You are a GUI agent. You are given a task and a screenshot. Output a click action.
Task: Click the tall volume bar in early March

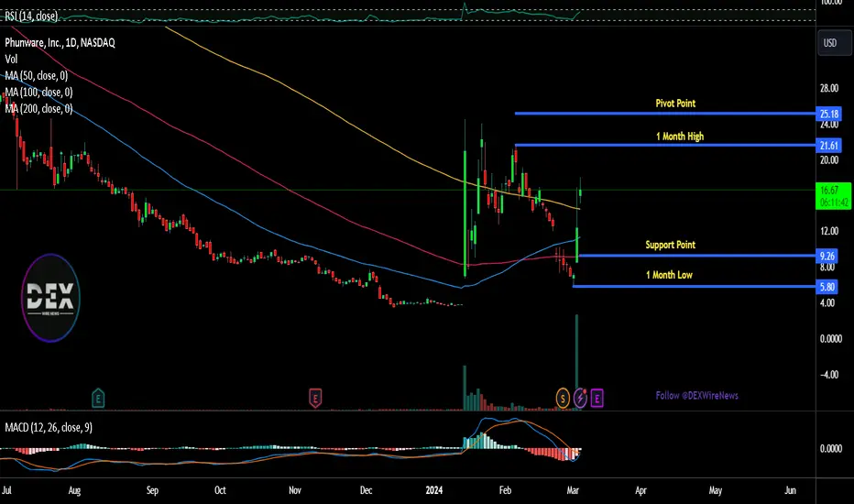[x=576, y=362]
